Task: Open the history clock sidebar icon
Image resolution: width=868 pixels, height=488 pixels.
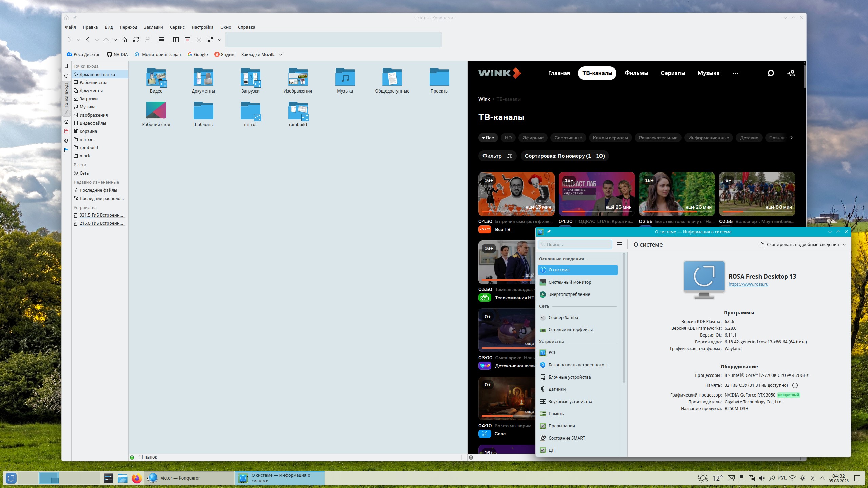Action: 66,76
